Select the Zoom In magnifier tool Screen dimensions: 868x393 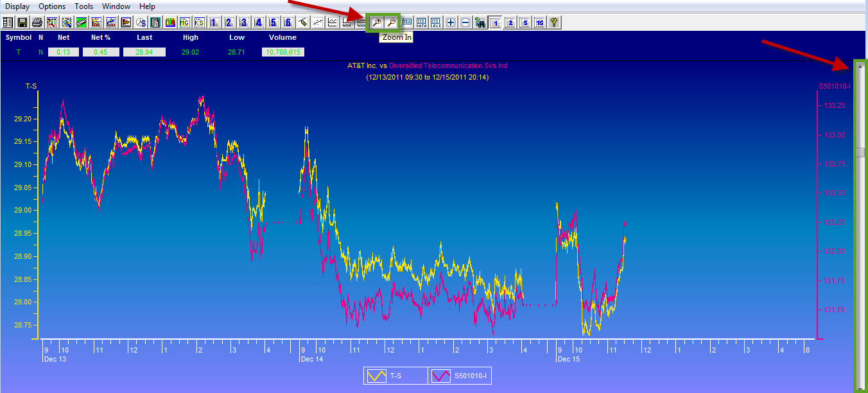click(377, 22)
